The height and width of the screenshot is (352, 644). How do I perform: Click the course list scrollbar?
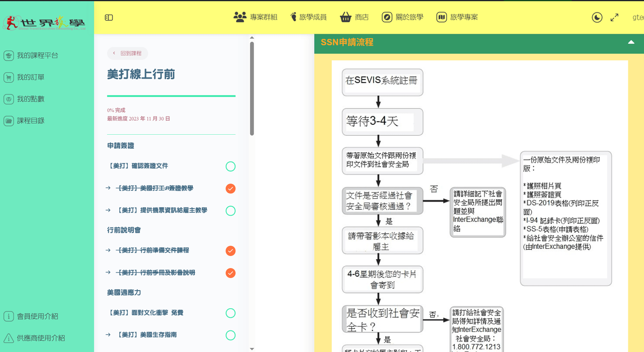pos(252,89)
